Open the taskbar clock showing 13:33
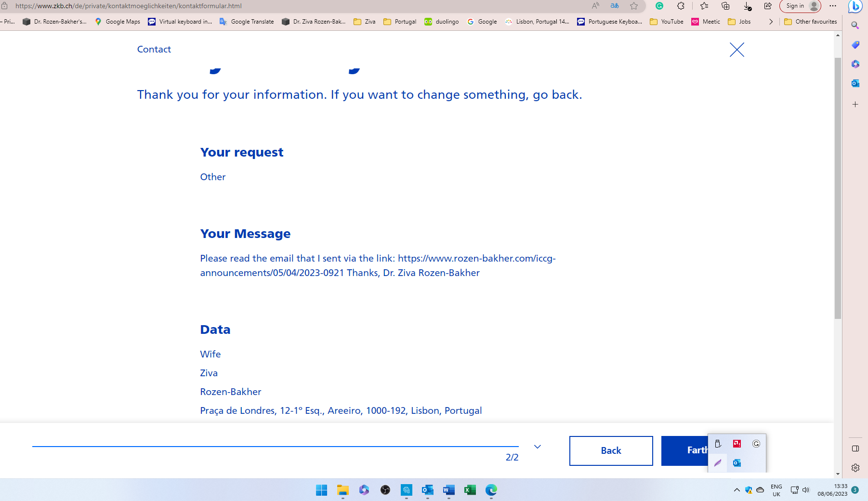The width and height of the screenshot is (868, 501). [832, 490]
